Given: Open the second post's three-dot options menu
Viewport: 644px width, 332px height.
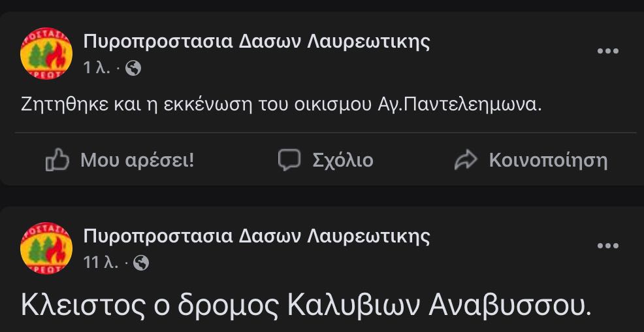Looking at the screenshot, I should [608, 246].
